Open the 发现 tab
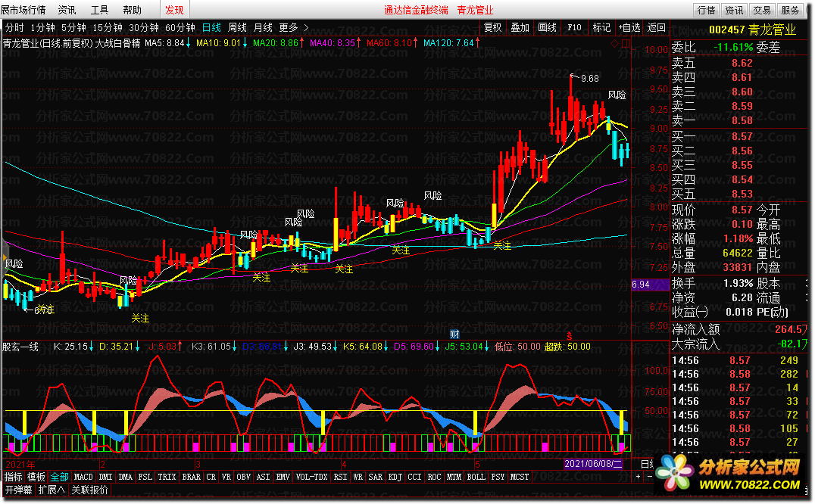 click(174, 10)
